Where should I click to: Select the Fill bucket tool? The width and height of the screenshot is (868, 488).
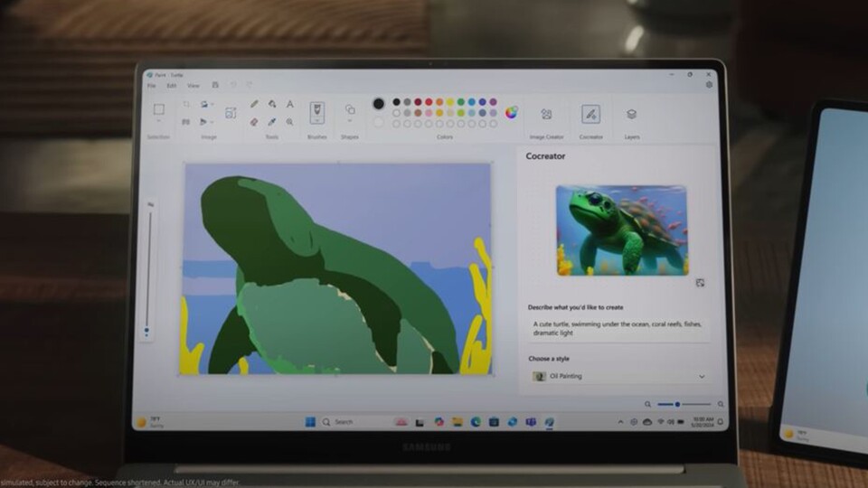coord(272,105)
